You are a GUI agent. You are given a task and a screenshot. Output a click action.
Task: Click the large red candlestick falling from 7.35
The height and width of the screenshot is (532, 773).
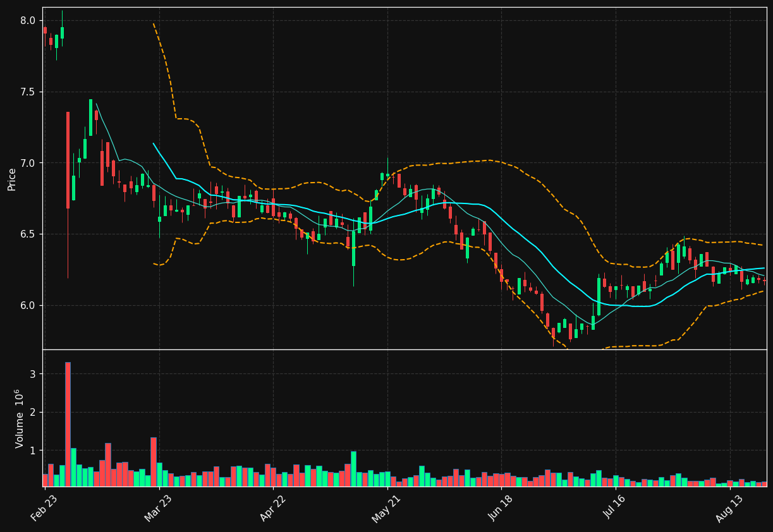(x=68, y=160)
